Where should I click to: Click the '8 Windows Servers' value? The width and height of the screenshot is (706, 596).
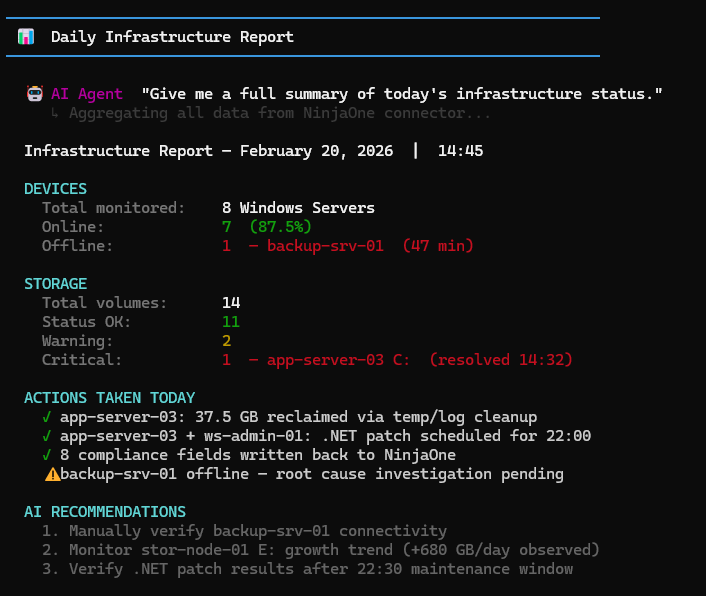298,208
